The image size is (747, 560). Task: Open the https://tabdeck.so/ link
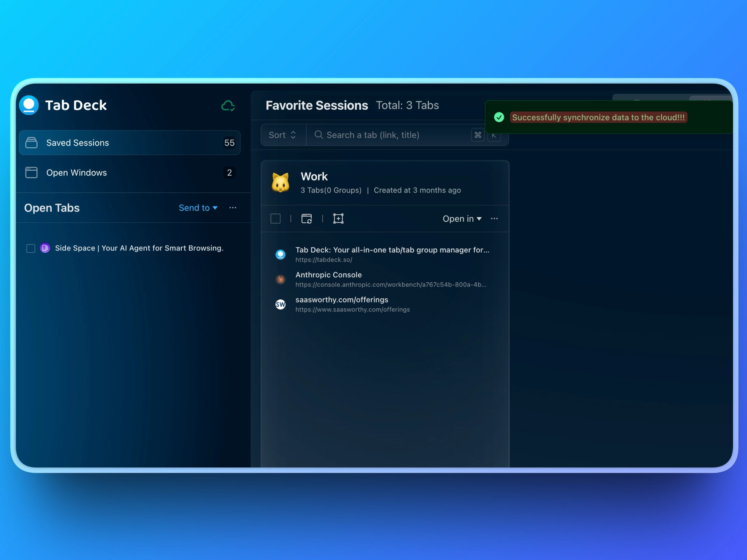324,260
